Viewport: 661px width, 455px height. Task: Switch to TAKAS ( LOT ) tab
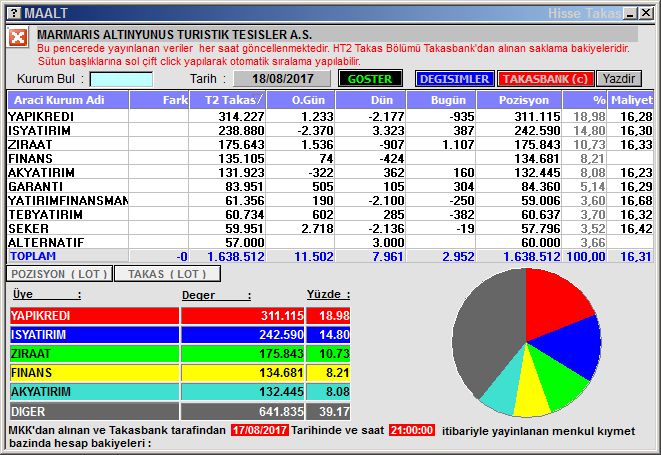click(167, 274)
